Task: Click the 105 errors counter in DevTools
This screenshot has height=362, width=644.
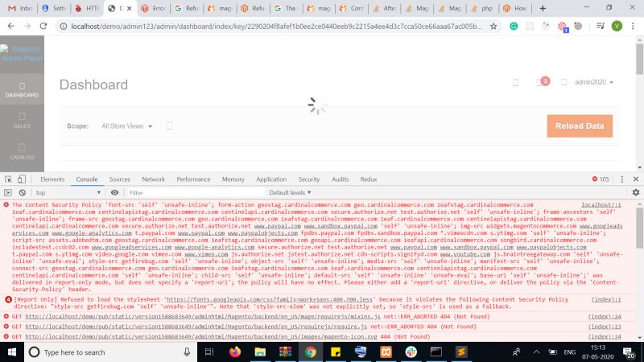Action: [601, 179]
